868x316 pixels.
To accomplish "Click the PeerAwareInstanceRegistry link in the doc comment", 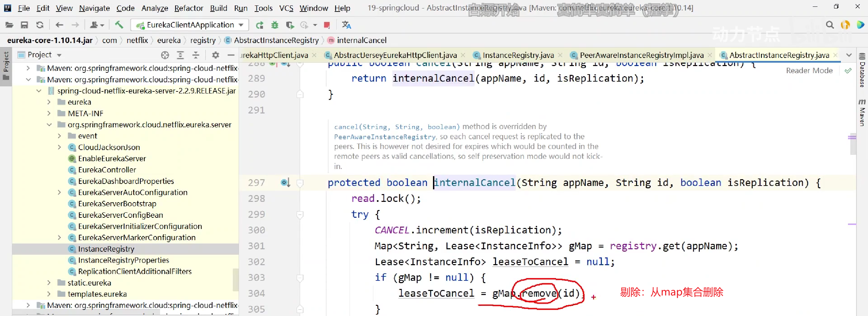I will [384, 137].
